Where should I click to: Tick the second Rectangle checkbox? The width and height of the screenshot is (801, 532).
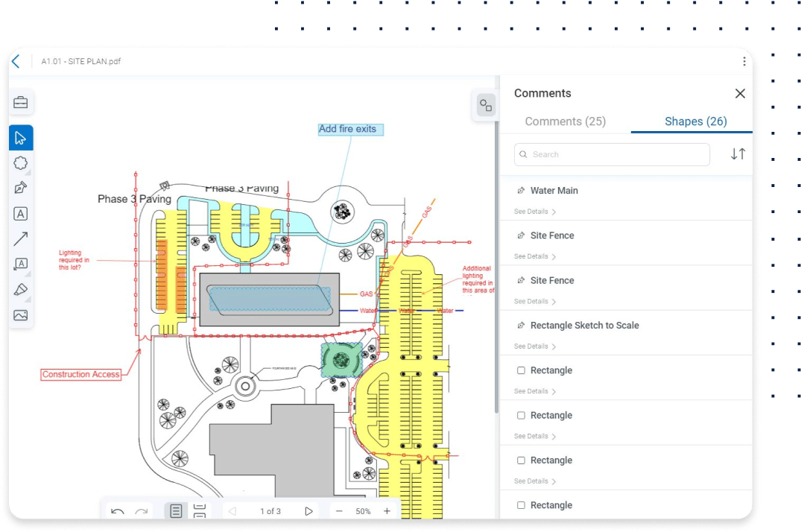(x=521, y=416)
